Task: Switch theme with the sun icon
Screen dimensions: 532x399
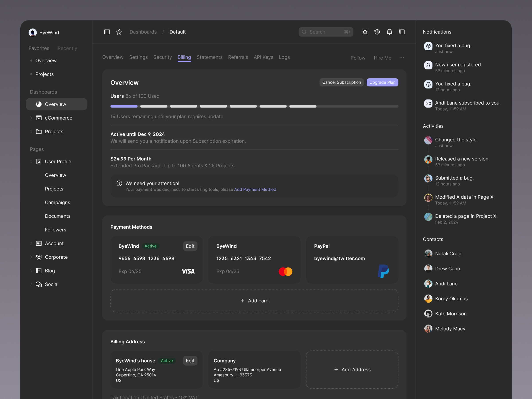Action: 365,32
